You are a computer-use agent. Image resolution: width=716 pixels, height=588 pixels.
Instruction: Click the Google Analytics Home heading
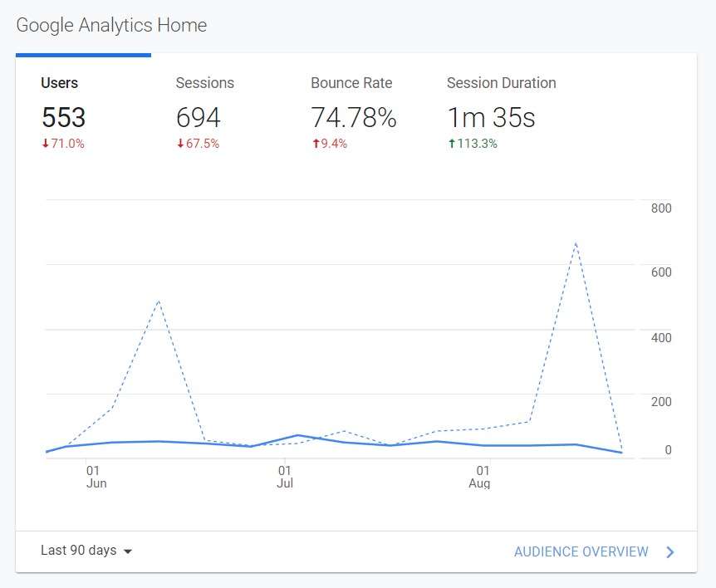coord(111,25)
